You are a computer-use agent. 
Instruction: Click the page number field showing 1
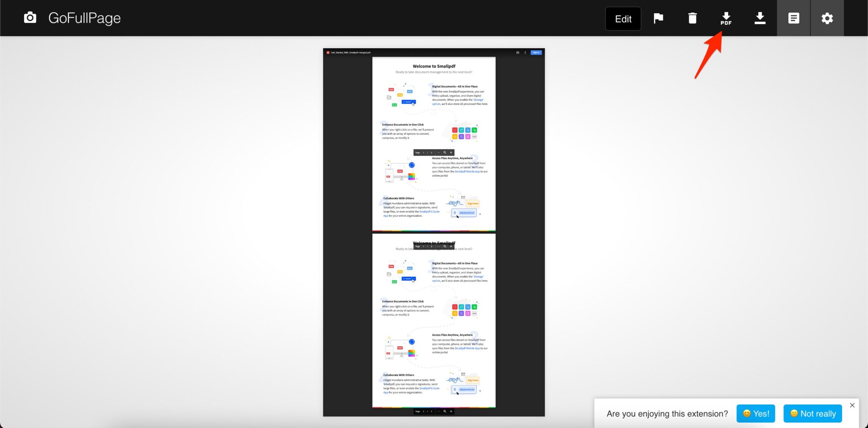click(x=423, y=153)
